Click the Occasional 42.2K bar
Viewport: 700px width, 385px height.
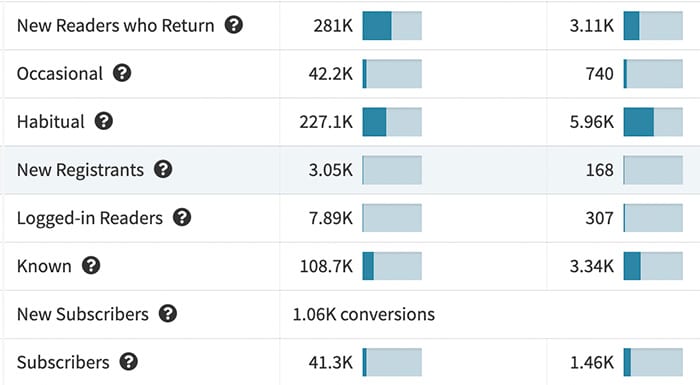392,74
